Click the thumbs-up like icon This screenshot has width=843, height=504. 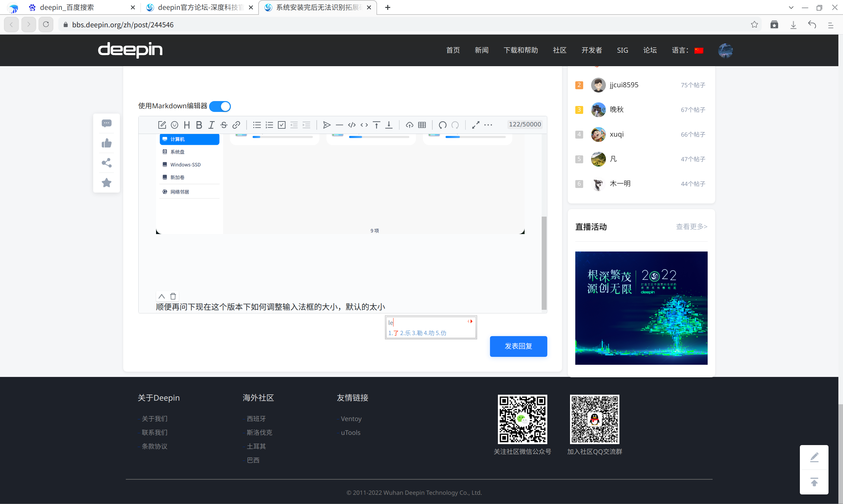(x=107, y=143)
